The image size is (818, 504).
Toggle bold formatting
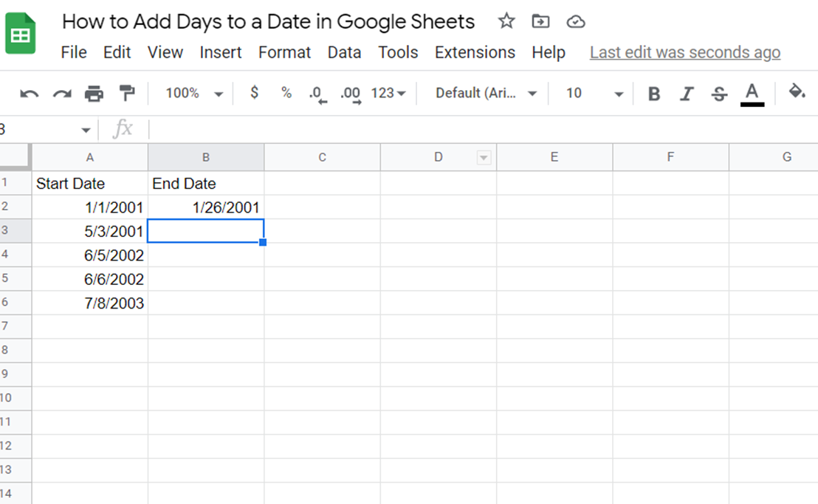tap(653, 94)
